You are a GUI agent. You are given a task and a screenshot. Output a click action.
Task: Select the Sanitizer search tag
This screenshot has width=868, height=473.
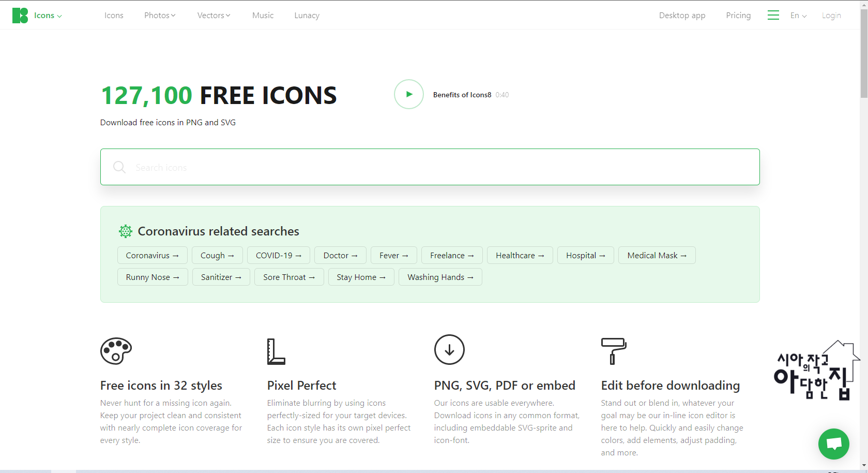(221, 277)
